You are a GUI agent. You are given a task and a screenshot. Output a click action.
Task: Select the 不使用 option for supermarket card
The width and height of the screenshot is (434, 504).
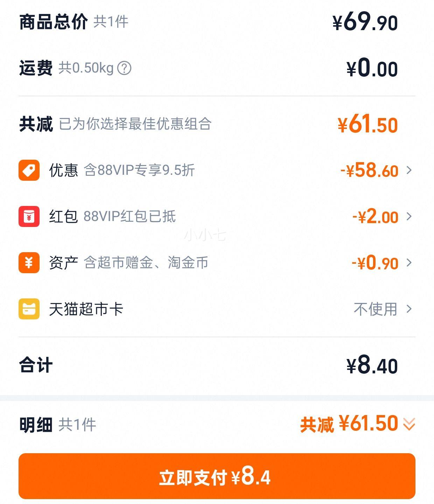coord(376,309)
